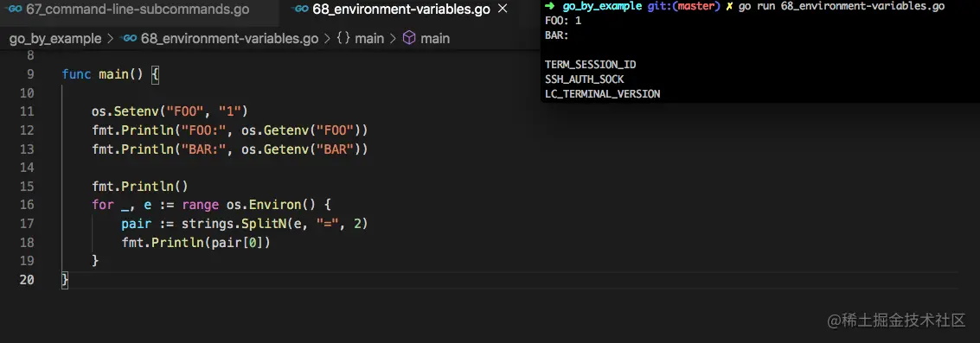Click Go file icon on the 67 tab
The height and width of the screenshot is (343, 980).
click(15, 10)
